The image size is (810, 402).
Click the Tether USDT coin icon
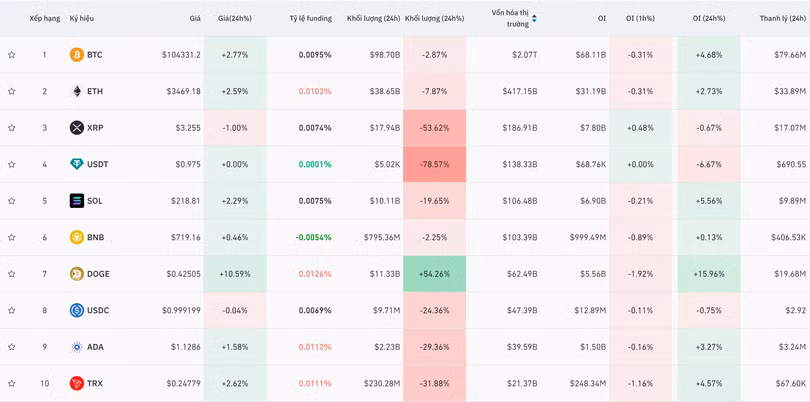tap(76, 164)
